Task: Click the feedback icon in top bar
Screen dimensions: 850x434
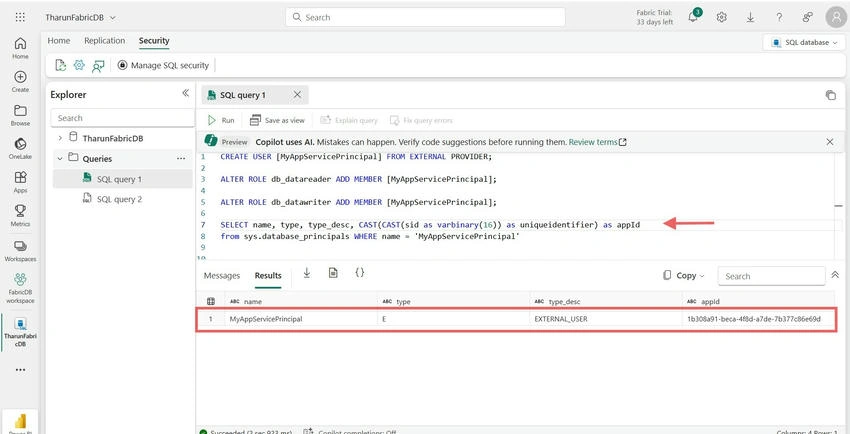Action: pos(808,17)
